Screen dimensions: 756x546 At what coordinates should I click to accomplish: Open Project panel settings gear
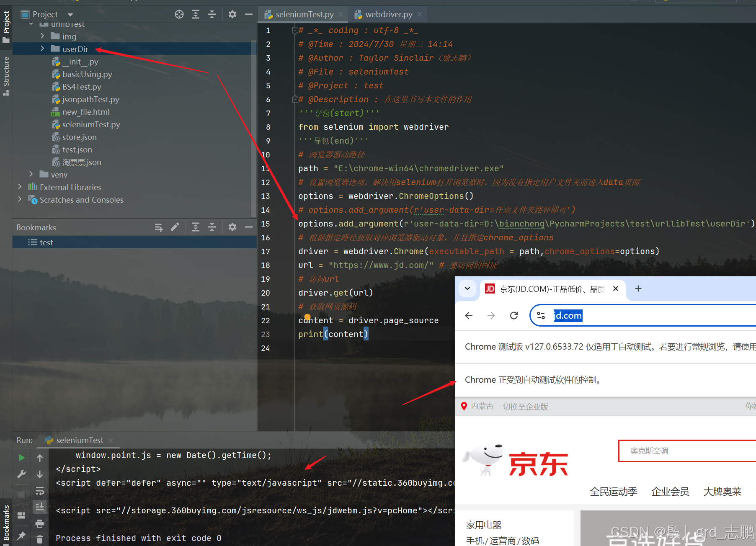pyautogui.click(x=232, y=14)
